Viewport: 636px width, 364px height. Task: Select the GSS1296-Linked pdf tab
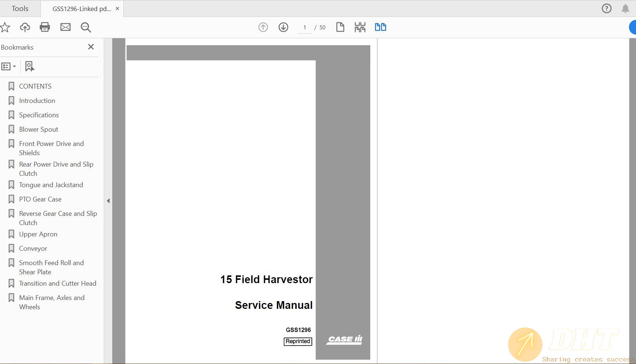coord(81,9)
